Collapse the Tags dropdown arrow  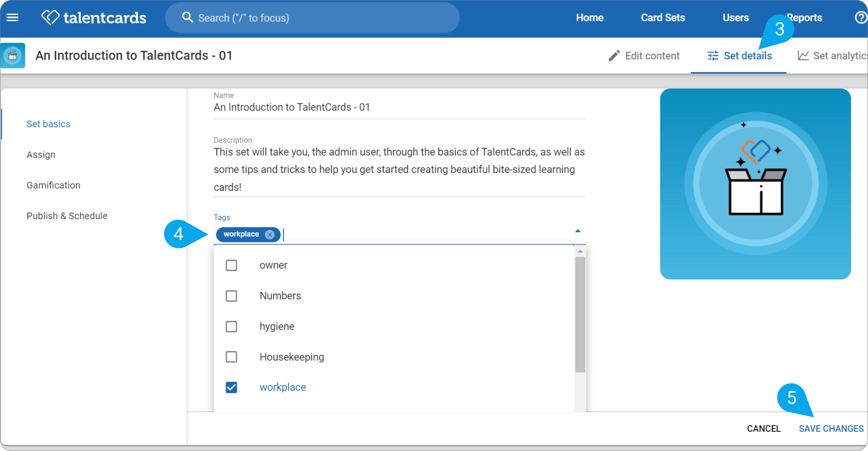coord(578,231)
